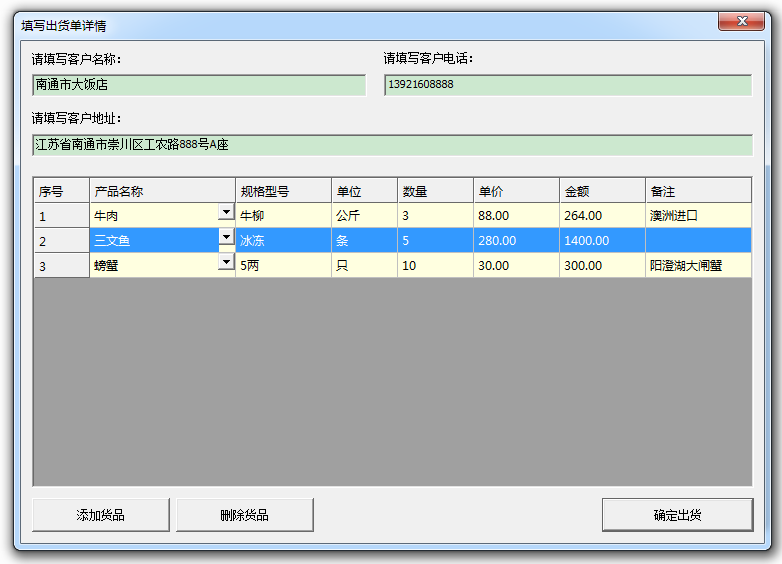This screenshot has height=564, width=782.
Task: Confirm shipment with 确定出货 button
Action: [x=677, y=515]
